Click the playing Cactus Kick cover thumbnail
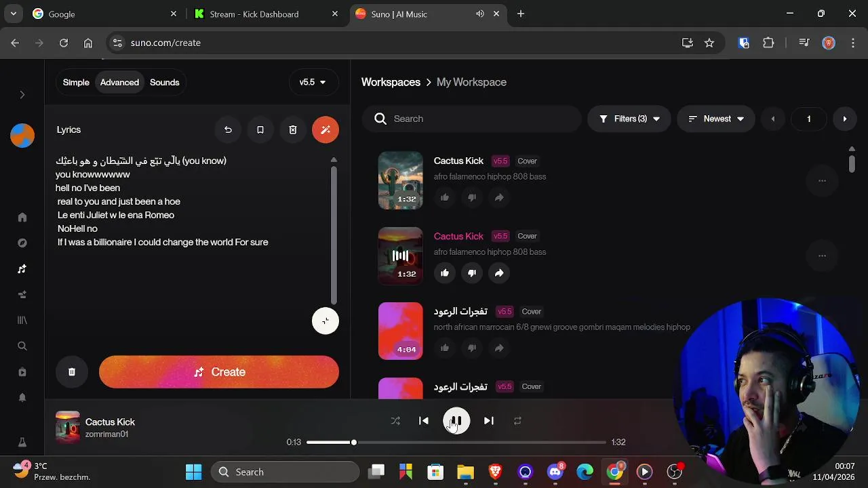This screenshot has width=868, height=488. pyautogui.click(x=400, y=256)
